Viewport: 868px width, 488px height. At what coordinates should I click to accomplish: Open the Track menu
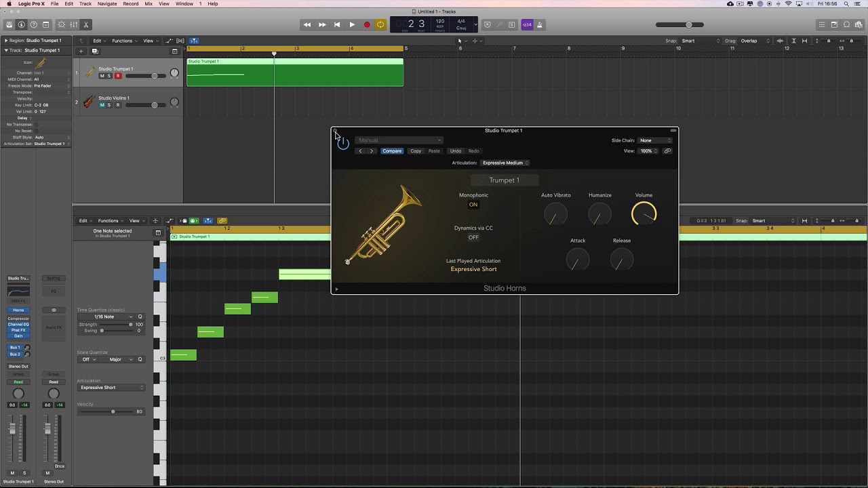(85, 3)
